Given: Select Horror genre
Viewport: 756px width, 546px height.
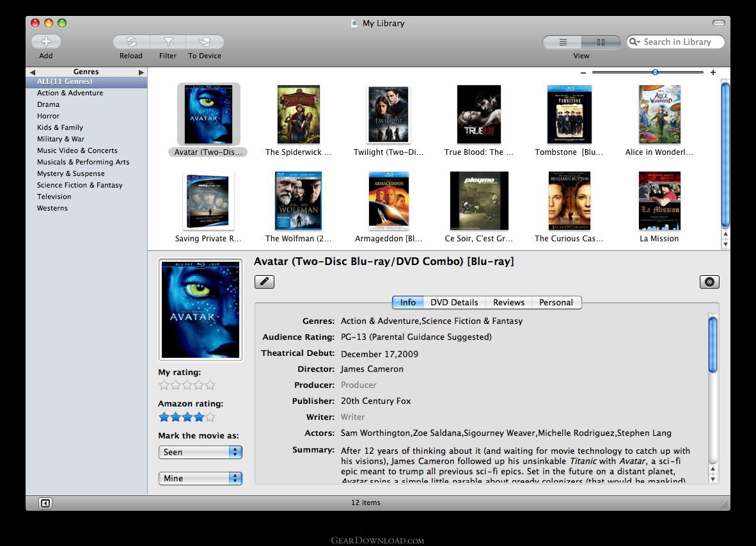Looking at the screenshot, I should (x=86, y=116).
